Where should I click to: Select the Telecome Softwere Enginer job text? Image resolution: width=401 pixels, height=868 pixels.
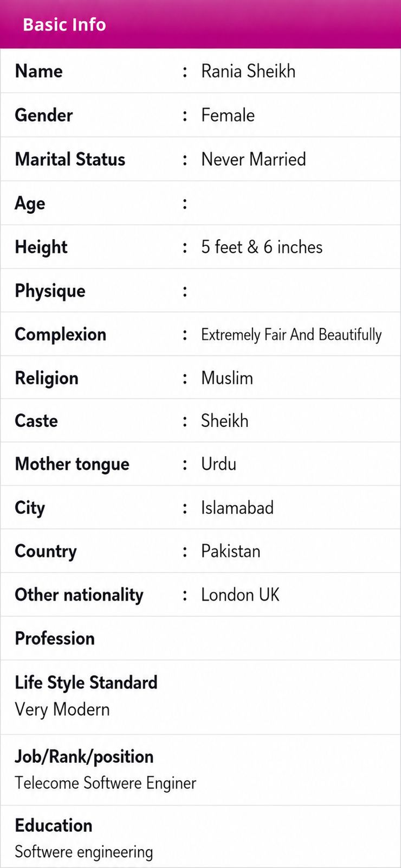pyautogui.click(x=106, y=783)
